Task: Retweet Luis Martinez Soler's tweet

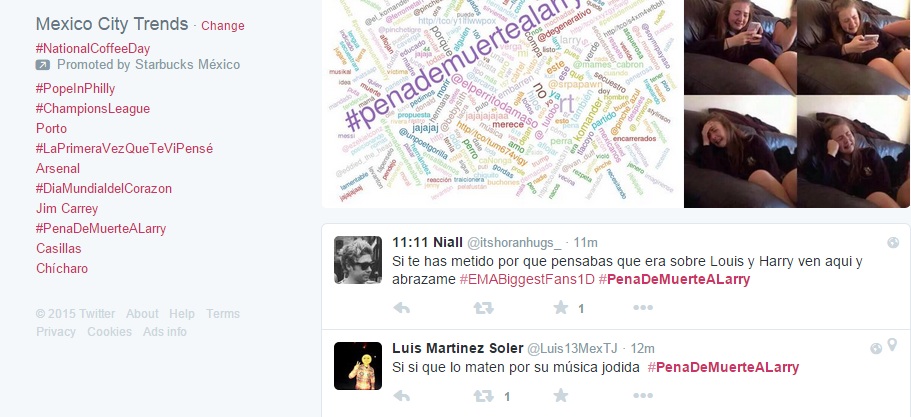Action: click(x=483, y=396)
